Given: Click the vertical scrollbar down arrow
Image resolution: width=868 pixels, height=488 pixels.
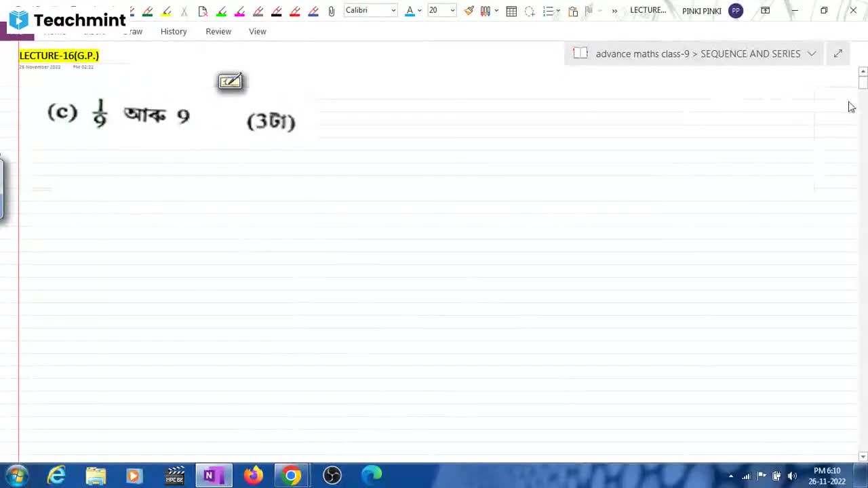Looking at the screenshot, I should click(863, 457).
